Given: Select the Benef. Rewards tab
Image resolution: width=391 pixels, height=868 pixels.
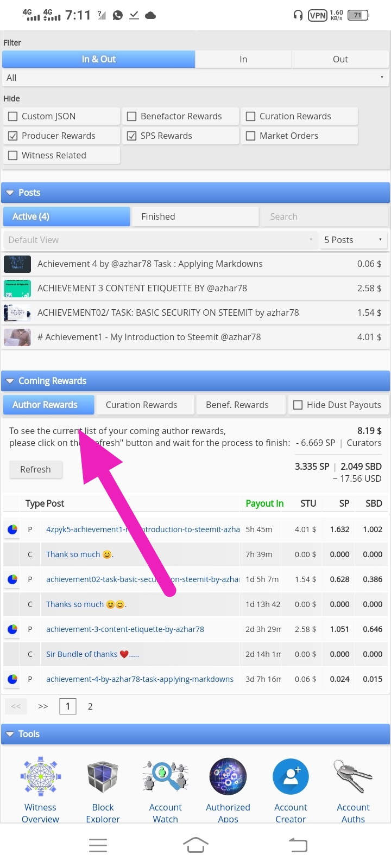Looking at the screenshot, I should pyautogui.click(x=241, y=405).
